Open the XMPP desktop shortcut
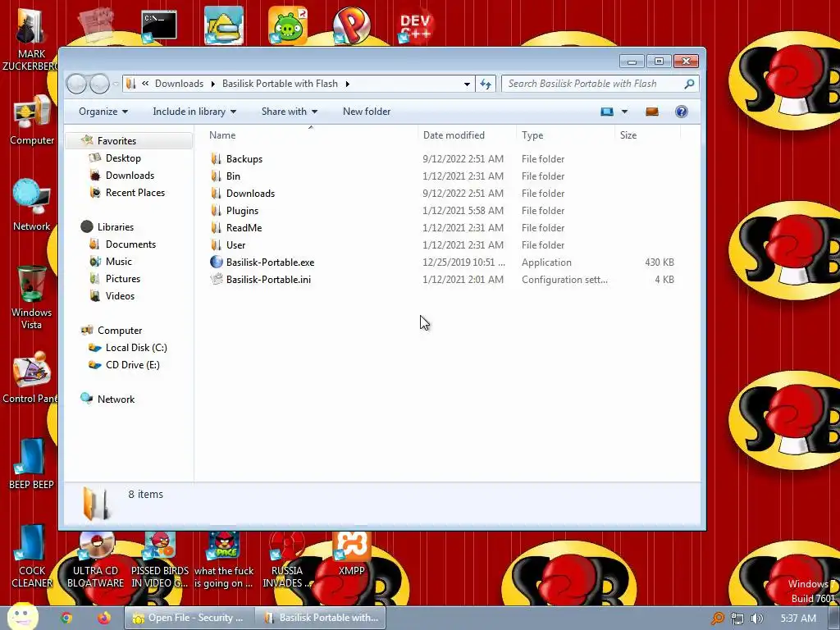The width and height of the screenshot is (840, 630). [351, 554]
